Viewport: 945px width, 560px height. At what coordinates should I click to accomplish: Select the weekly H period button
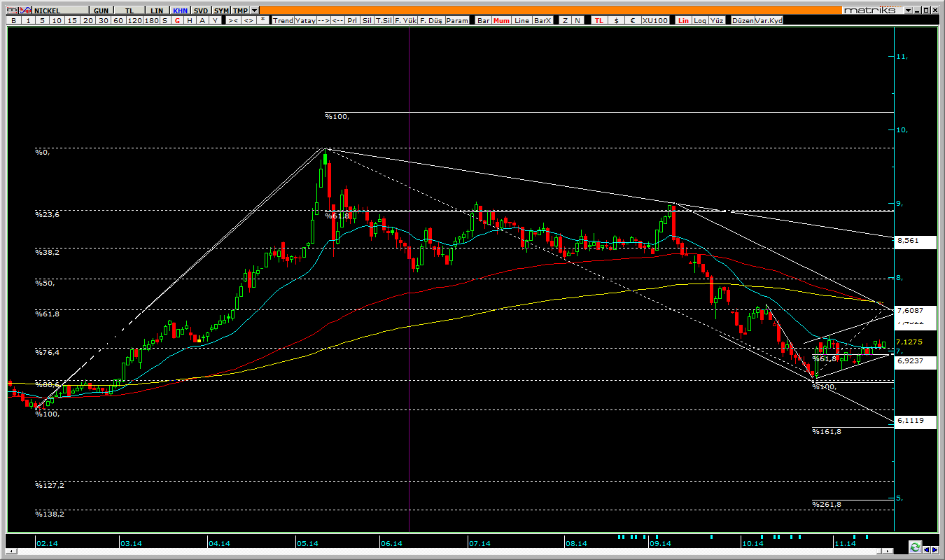tap(189, 20)
